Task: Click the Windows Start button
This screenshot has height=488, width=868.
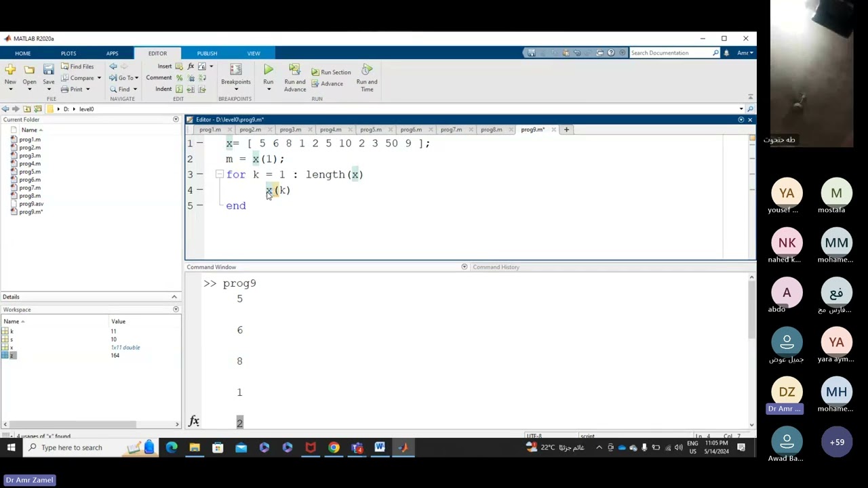Action: click(x=11, y=447)
